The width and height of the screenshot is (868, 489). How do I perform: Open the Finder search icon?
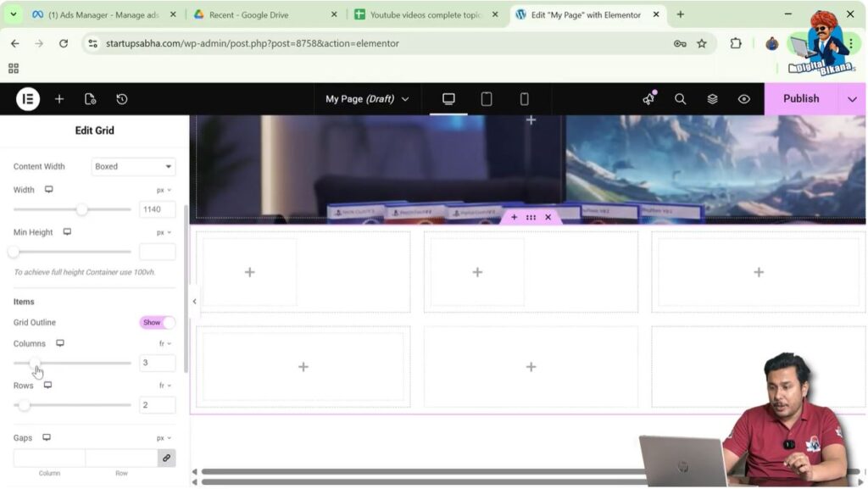click(x=680, y=99)
